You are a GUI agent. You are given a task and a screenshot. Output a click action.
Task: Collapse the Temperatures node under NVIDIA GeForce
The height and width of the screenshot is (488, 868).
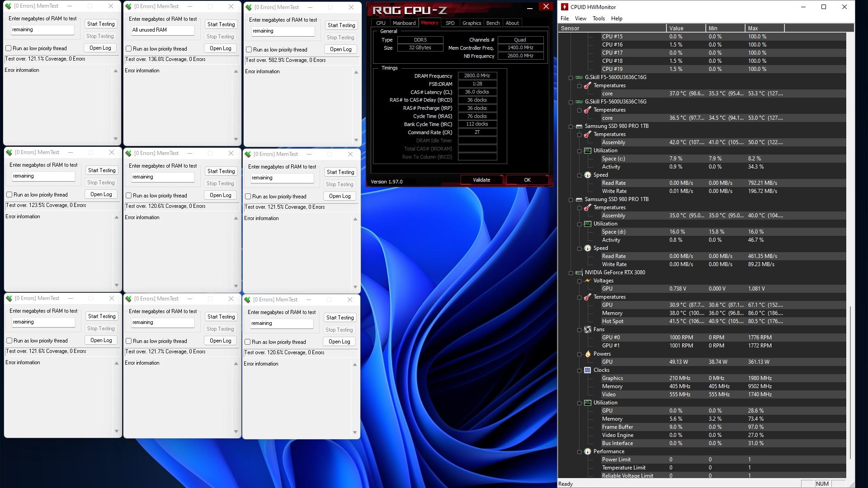[580, 297]
